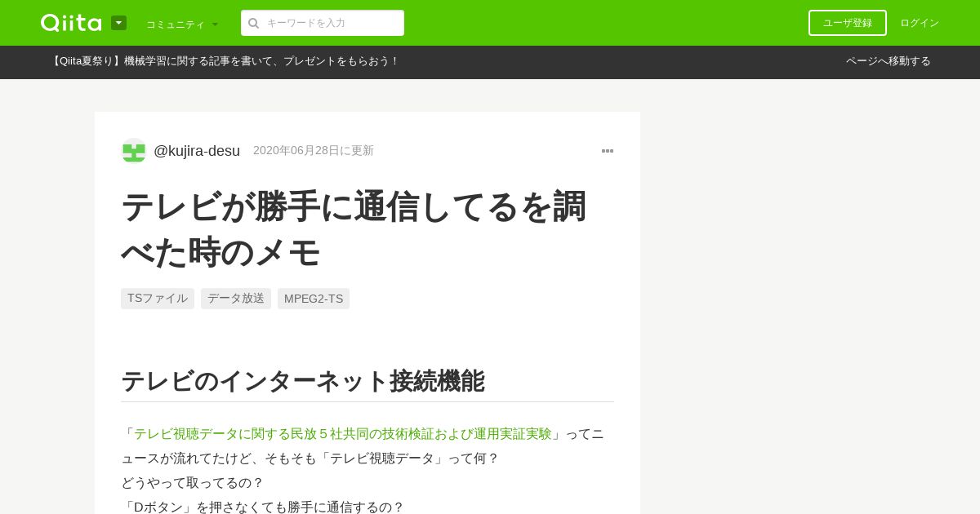
Task: Click the ログイン link
Action: (920, 23)
